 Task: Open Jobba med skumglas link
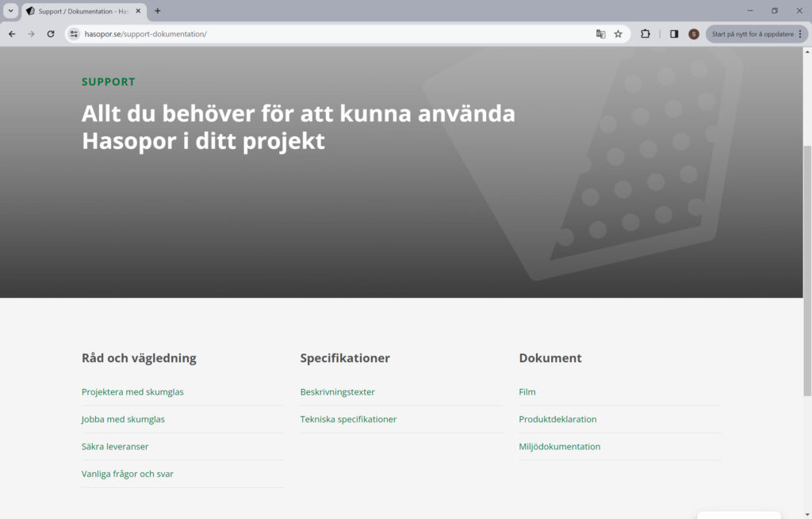point(123,419)
